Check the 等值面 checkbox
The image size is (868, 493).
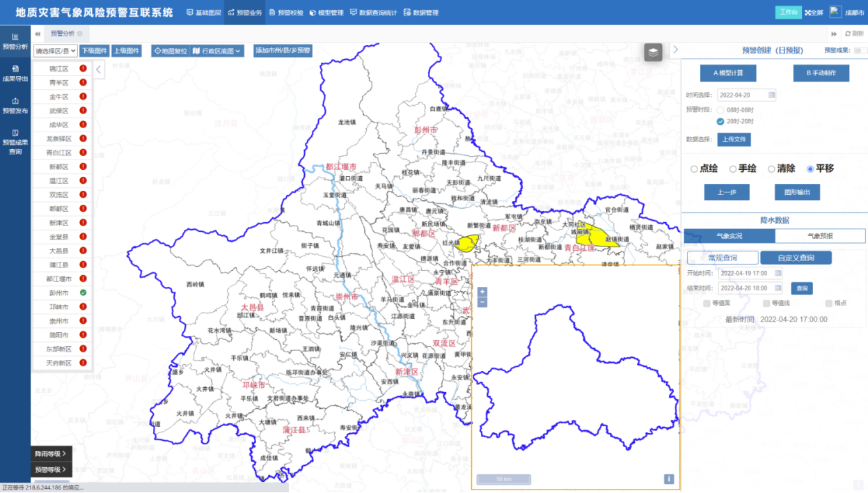point(707,304)
